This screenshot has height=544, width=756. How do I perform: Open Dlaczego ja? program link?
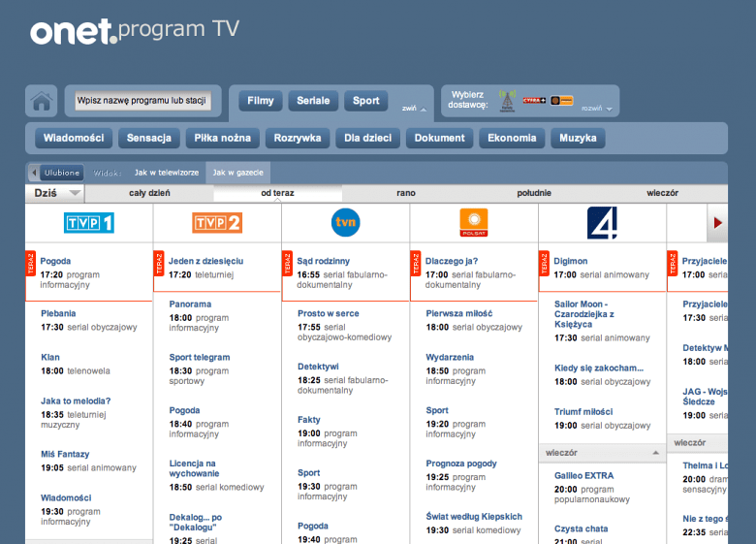pos(452,262)
